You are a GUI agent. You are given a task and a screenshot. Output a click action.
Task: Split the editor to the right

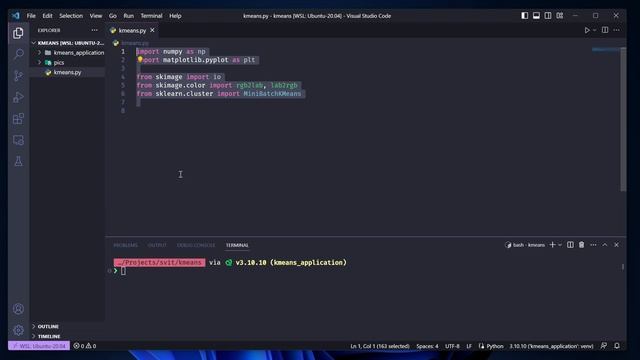pyautogui.click(x=605, y=30)
